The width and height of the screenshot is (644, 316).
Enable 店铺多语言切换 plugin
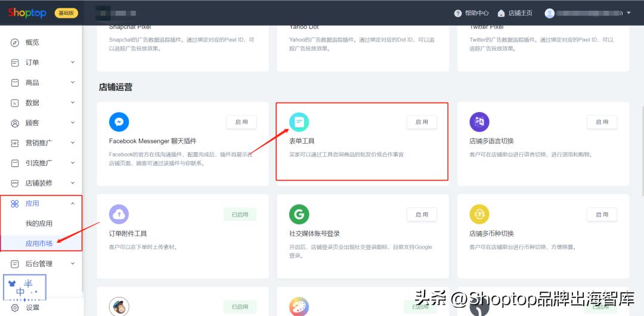(x=602, y=122)
